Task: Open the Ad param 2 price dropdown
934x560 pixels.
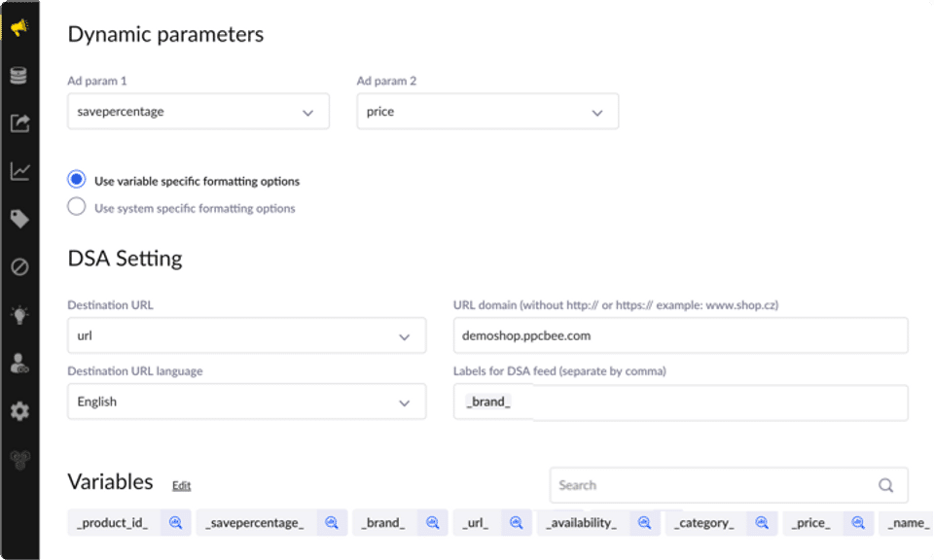Action: pos(487,111)
